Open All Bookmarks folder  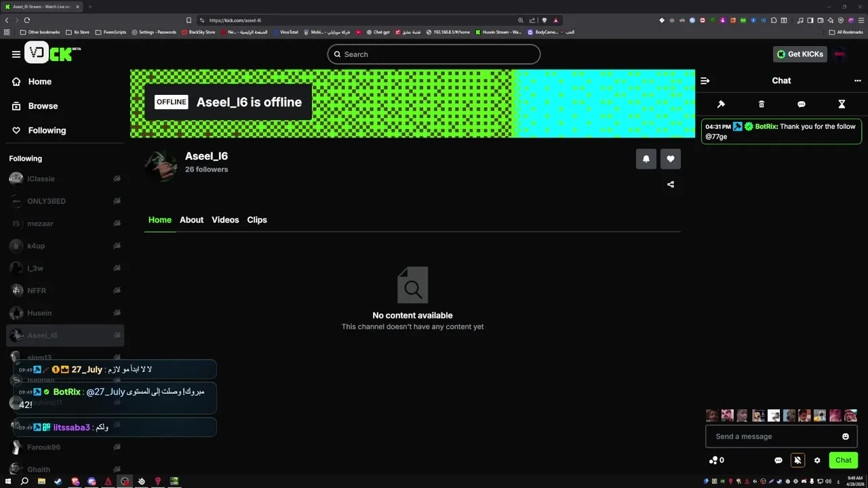point(846,32)
